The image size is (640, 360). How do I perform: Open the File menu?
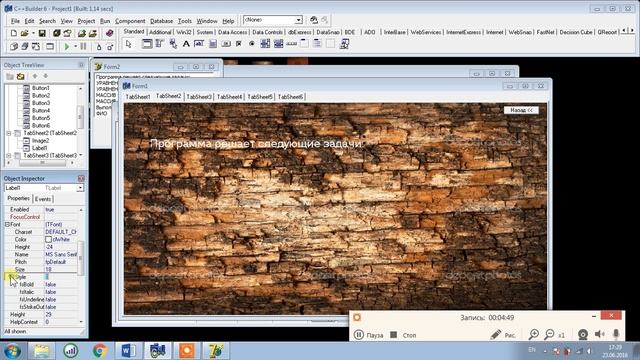point(15,21)
